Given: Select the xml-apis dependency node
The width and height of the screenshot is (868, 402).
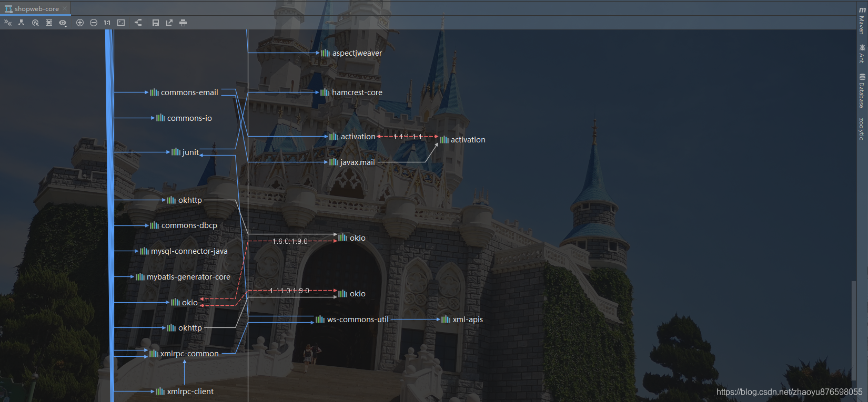Looking at the screenshot, I should [x=462, y=319].
